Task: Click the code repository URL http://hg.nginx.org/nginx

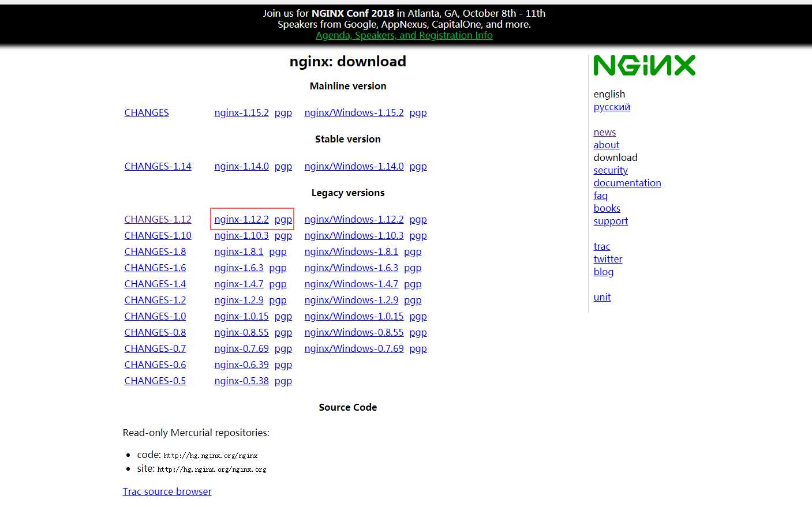Action: click(x=211, y=456)
